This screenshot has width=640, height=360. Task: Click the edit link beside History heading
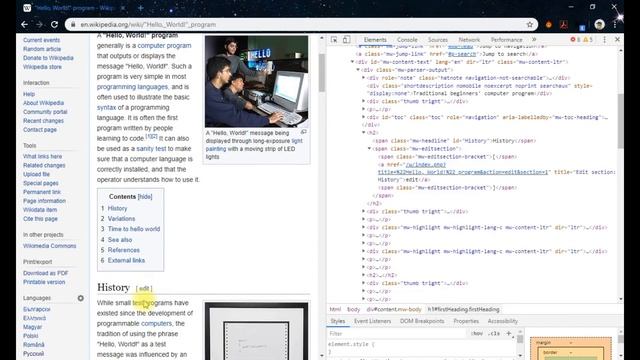[x=144, y=289]
